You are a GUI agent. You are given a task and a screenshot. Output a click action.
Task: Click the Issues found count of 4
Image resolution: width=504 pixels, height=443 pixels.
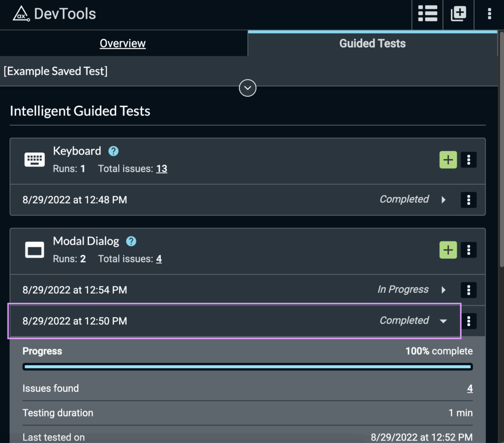(470, 388)
